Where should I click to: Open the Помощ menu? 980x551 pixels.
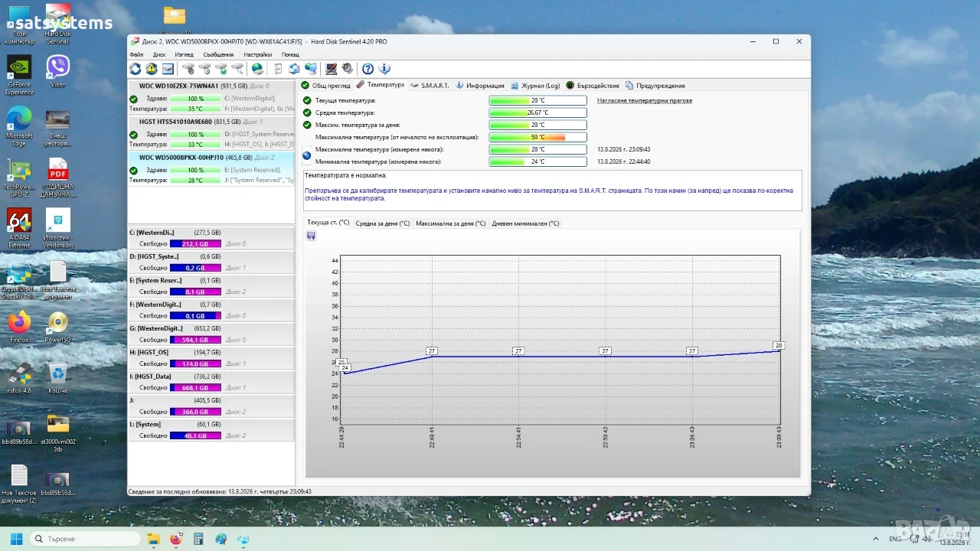coord(290,54)
